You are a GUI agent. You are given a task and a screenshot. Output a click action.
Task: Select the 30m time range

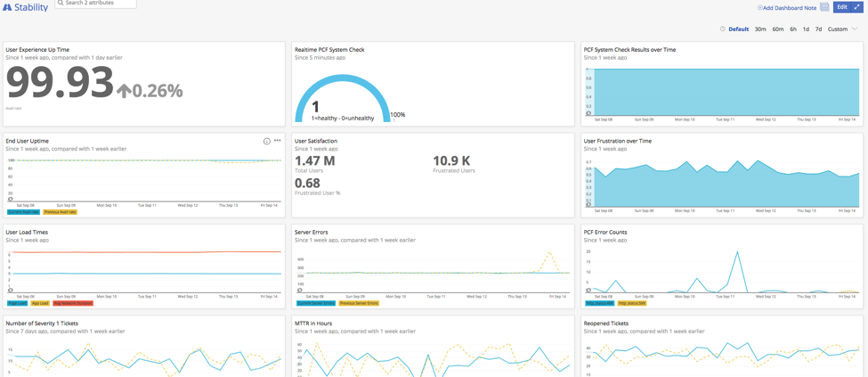coord(760,29)
